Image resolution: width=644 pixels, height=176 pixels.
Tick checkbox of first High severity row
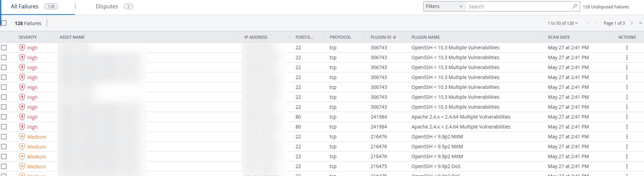tap(4, 48)
